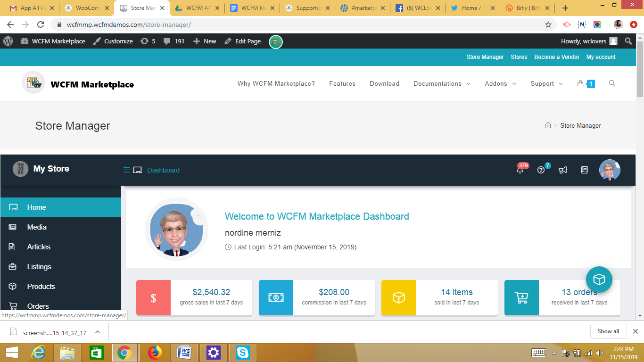Expand the Support dropdown menu
The width and height of the screenshot is (644, 362).
(546, 83)
